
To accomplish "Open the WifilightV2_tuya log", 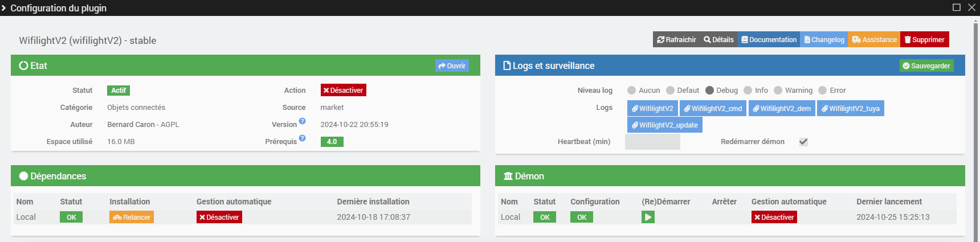I will pyautogui.click(x=850, y=108).
